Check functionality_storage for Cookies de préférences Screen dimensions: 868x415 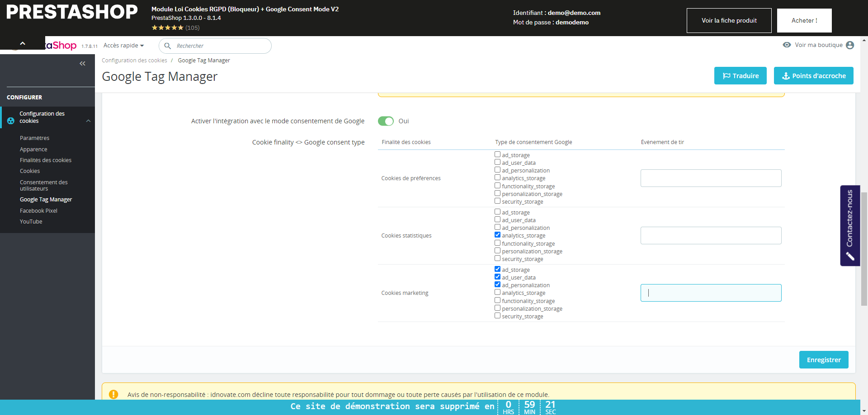(x=497, y=186)
